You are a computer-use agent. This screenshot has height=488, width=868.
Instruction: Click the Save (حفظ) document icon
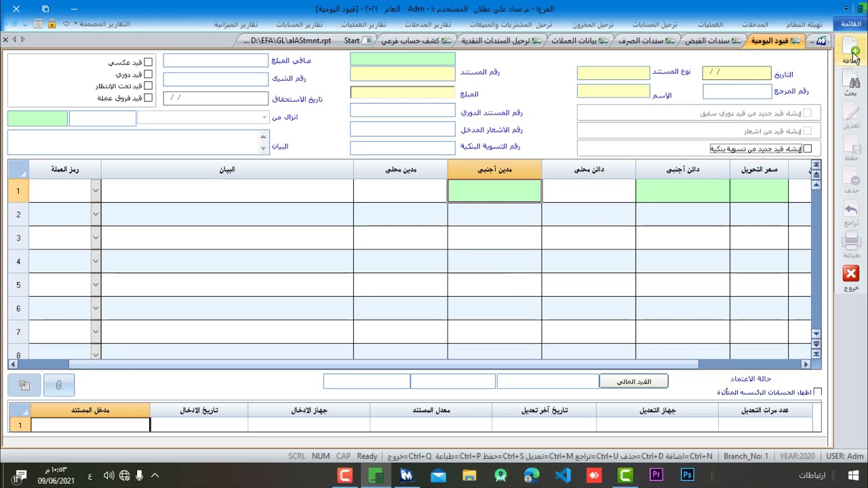tap(851, 148)
